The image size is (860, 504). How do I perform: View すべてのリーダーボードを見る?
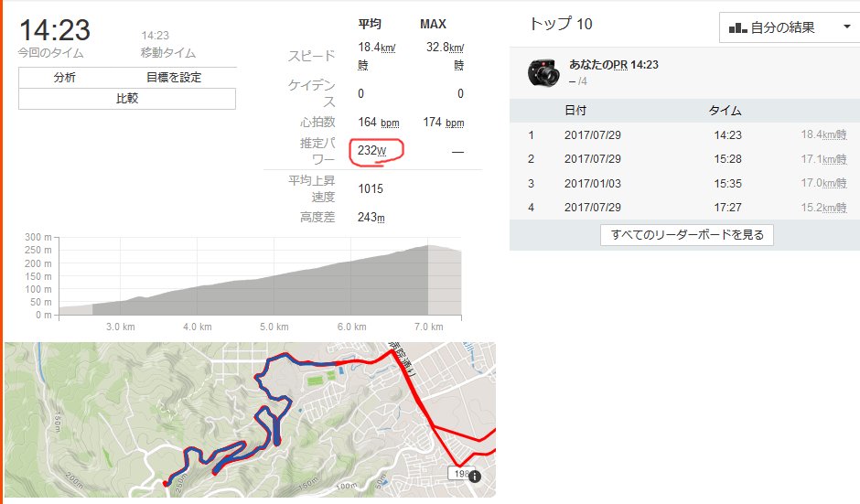click(687, 235)
